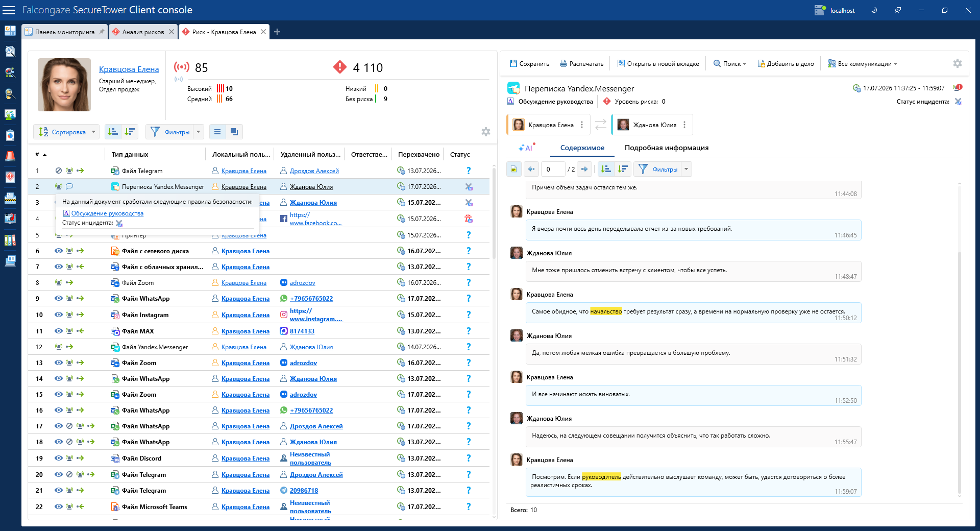The image size is (980, 531).
Task: Switch to the Панель мониторинга tab
Action: pos(65,32)
